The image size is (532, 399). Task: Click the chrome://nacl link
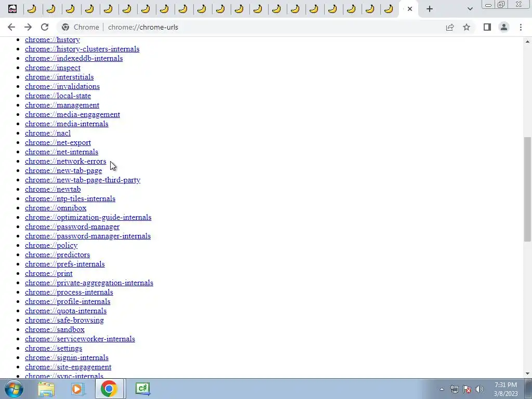pos(48,134)
